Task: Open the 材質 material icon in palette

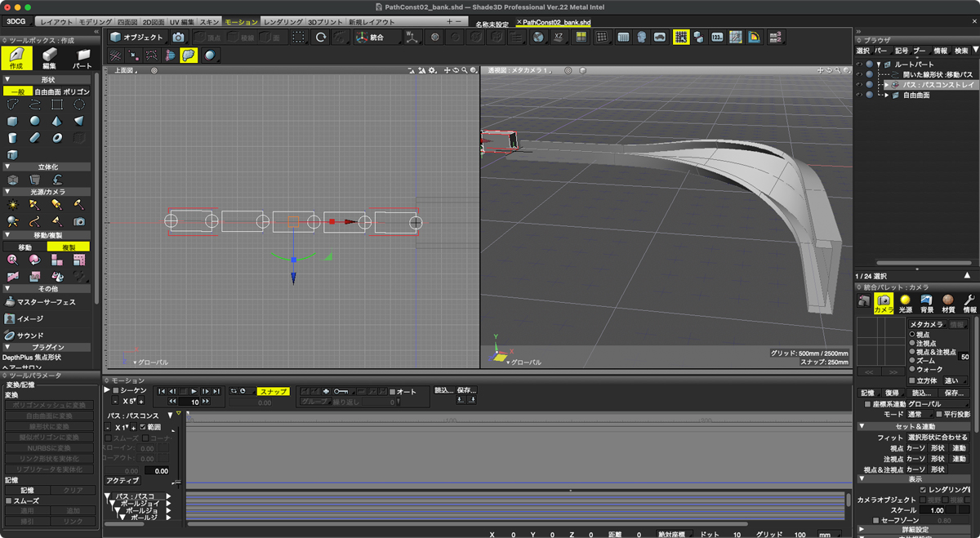Action: coord(948,305)
